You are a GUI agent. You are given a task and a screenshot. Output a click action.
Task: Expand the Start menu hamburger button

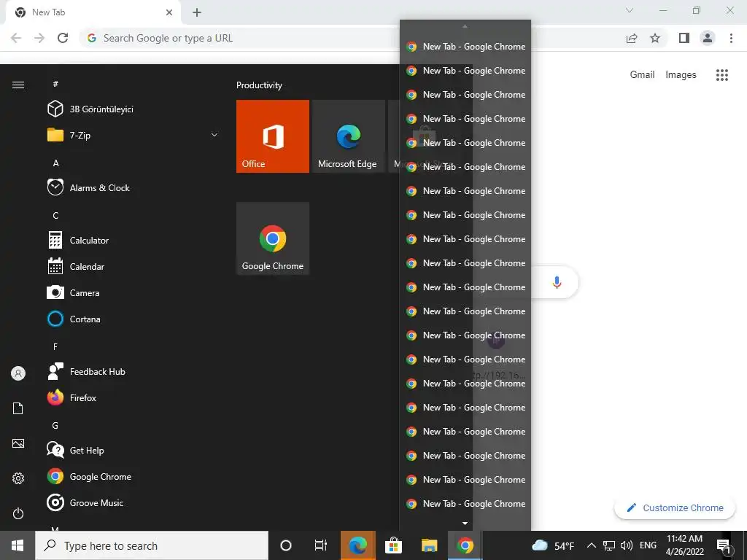tap(18, 85)
